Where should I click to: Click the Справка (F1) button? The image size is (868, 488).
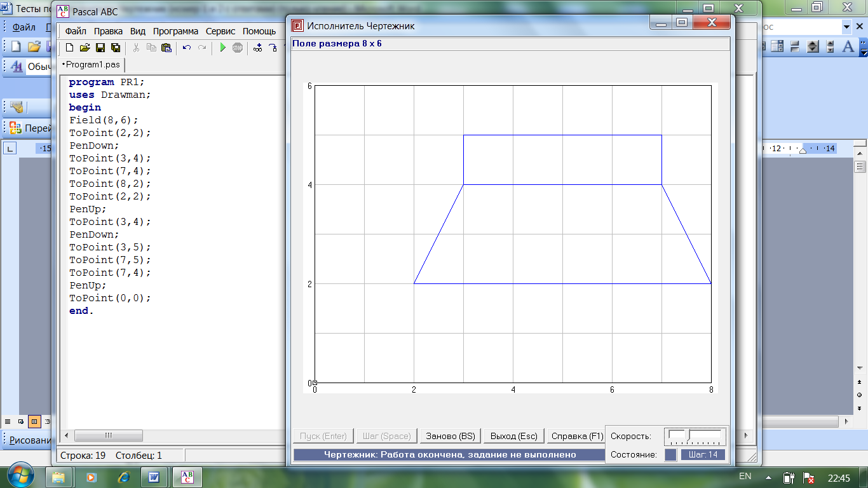click(x=577, y=436)
